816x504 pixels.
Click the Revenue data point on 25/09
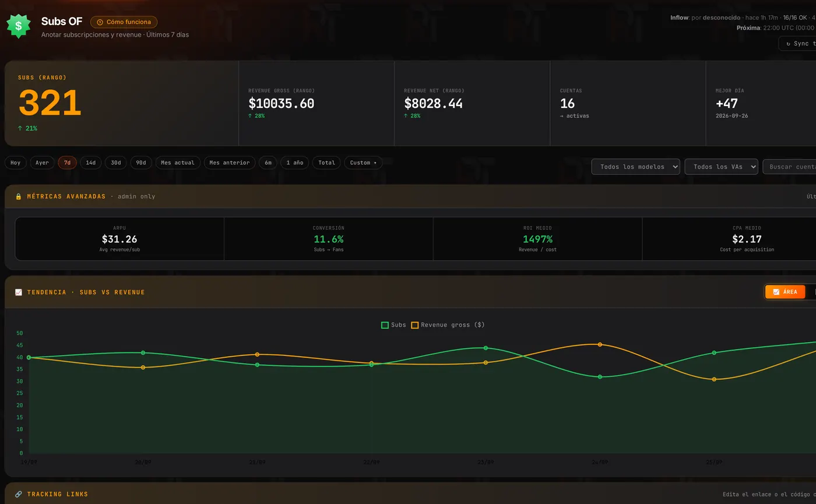(714, 379)
